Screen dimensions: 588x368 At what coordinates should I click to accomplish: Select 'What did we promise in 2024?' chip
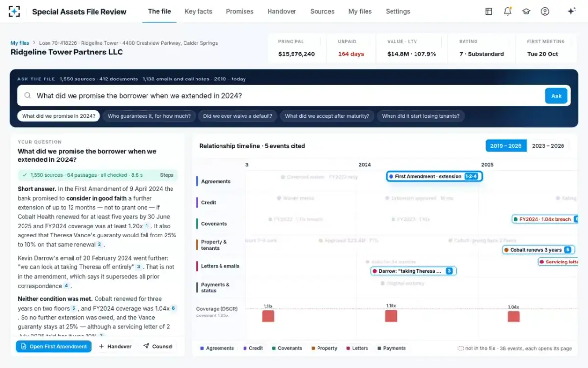(x=59, y=116)
